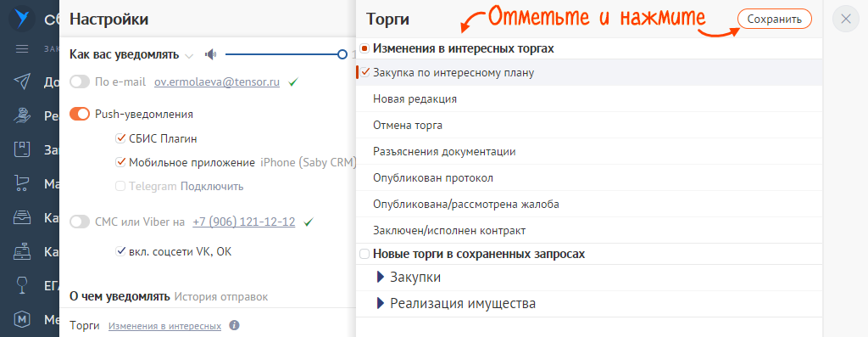Toggle the СМС или Viber switch

[80, 222]
